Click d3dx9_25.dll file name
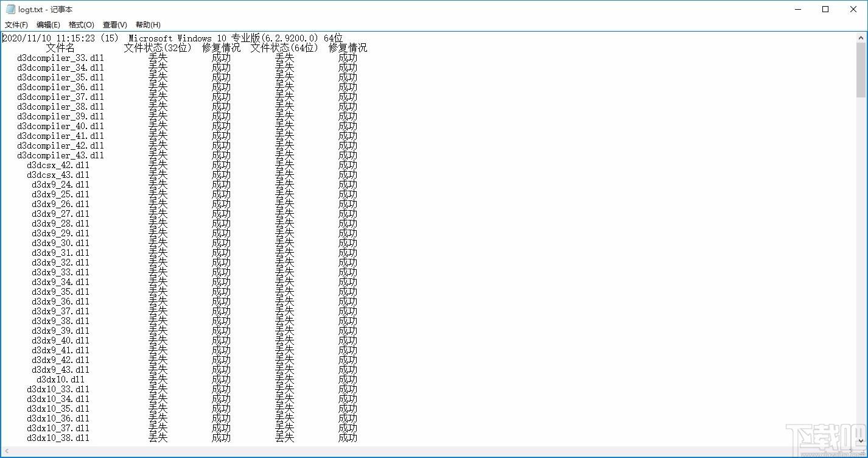Image resolution: width=868 pixels, height=458 pixels. click(x=60, y=194)
